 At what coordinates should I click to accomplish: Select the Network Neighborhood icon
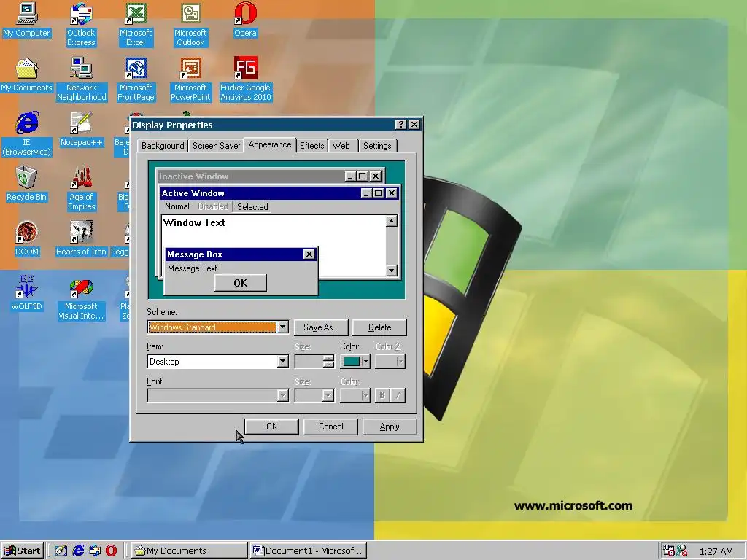click(x=82, y=79)
